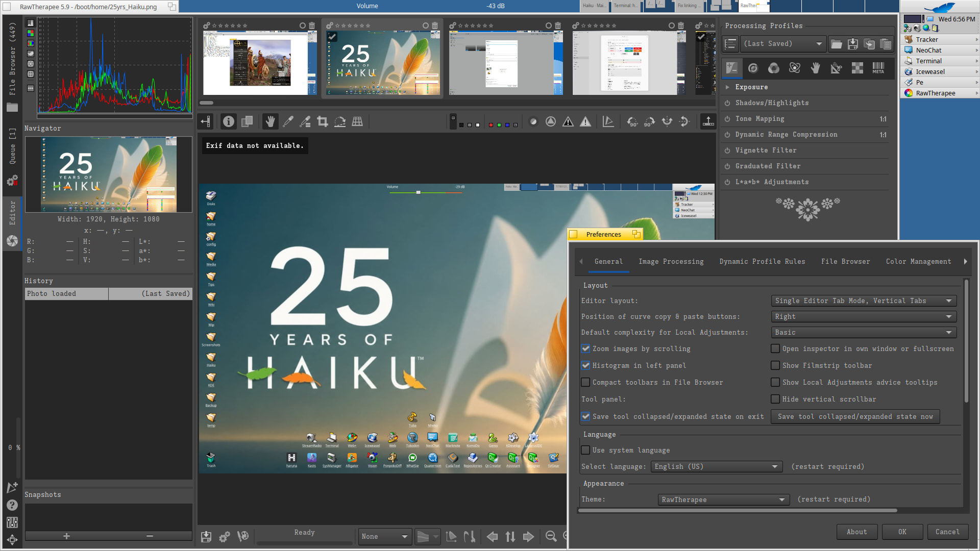Open the Metadata tab icon
This screenshot has height=551, width=980.
click(878, 68)
